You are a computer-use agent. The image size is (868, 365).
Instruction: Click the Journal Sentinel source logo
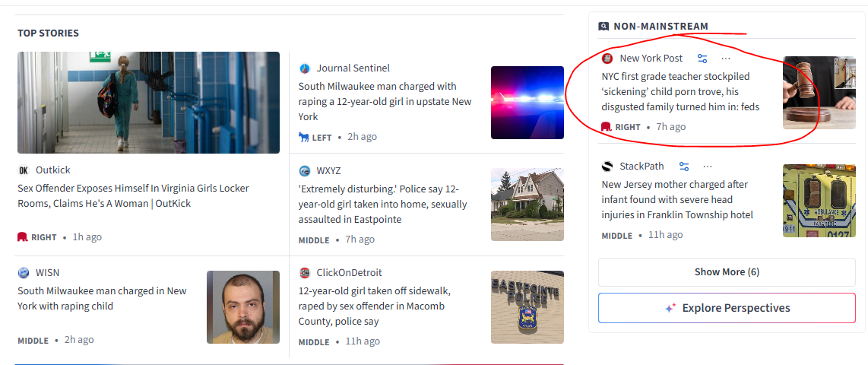point(305,68)
